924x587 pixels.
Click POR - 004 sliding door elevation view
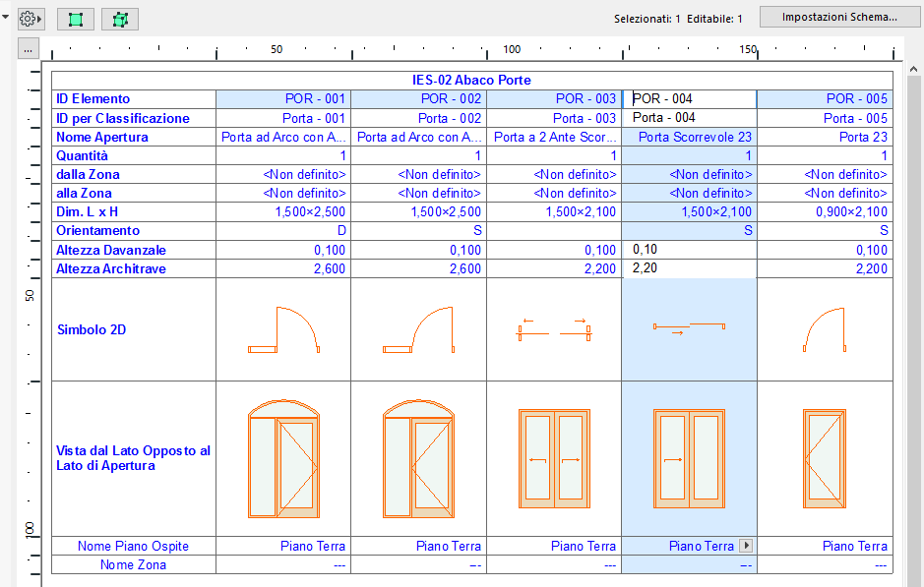(x=690, y=458)
